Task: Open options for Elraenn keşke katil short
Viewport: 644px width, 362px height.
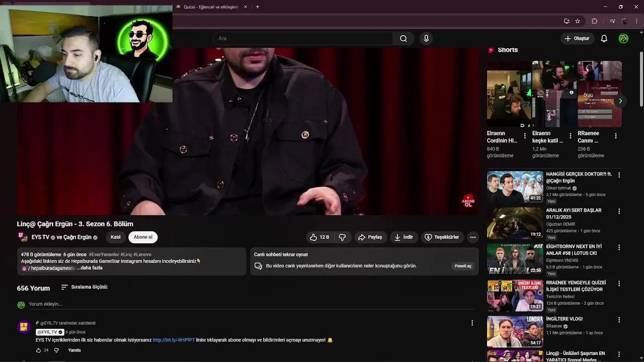Action: 570,136
